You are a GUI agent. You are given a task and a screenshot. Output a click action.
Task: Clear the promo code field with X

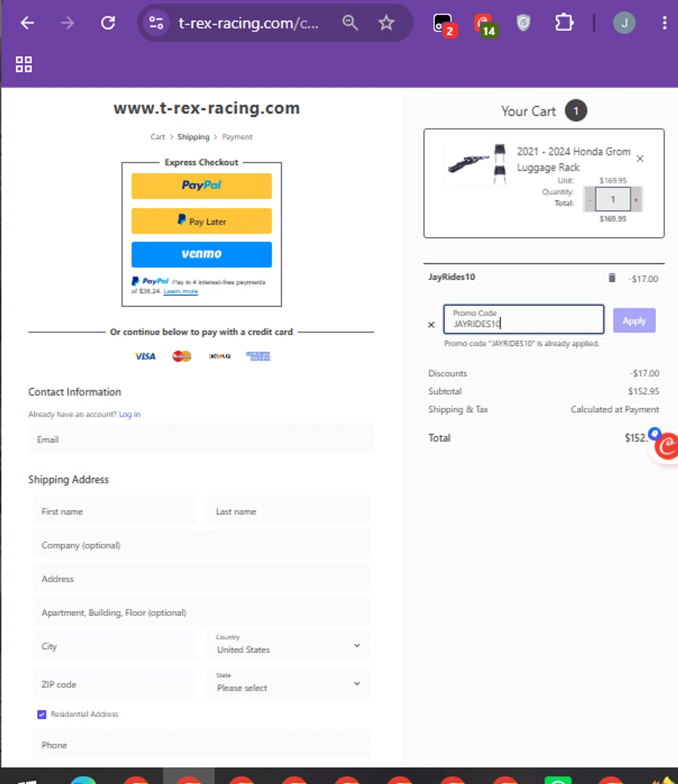pyautogui.click(x=431, y=325)
